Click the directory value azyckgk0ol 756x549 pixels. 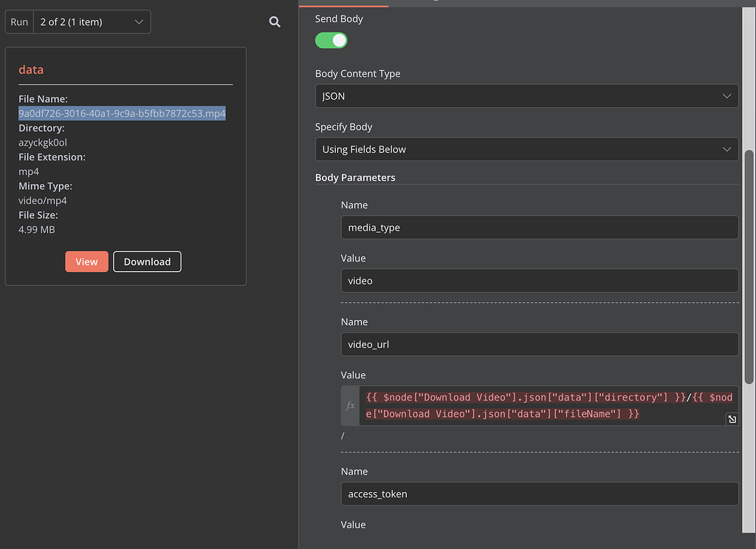pos(43,143)
